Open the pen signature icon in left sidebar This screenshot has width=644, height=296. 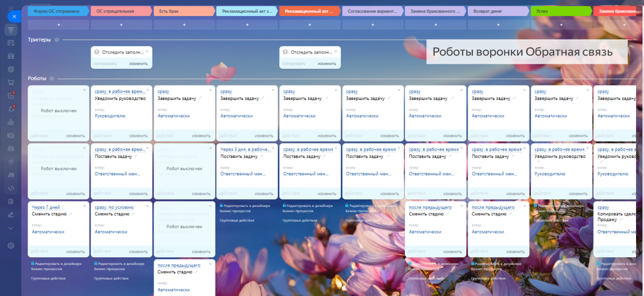[x=11, y=214]
